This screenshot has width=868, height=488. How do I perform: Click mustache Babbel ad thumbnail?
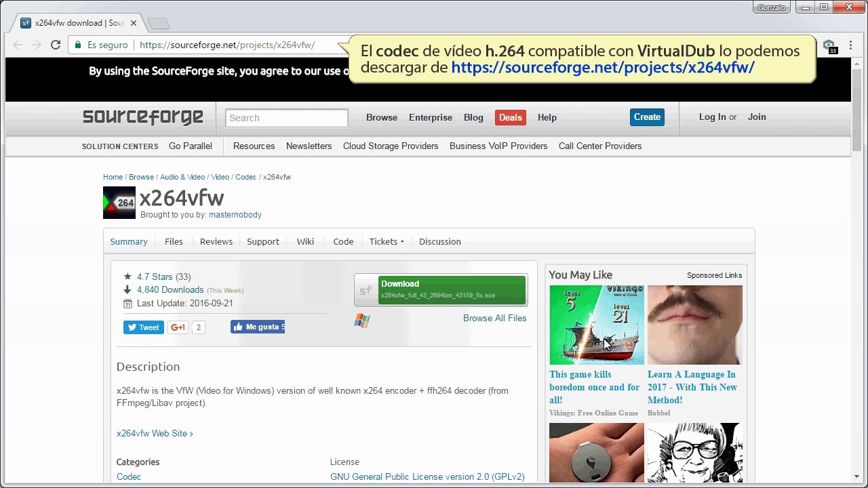(695, 325)
